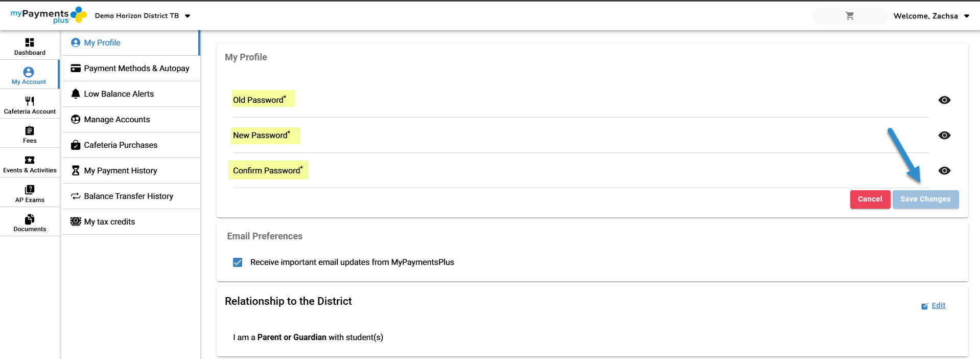Toggle visibility of New Password
The height and width of the screenshot is (359, 980).
tap(944, 136)
